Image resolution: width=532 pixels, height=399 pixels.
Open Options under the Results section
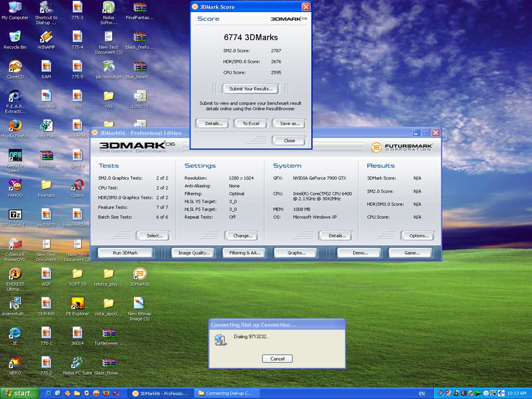[418, 236]
